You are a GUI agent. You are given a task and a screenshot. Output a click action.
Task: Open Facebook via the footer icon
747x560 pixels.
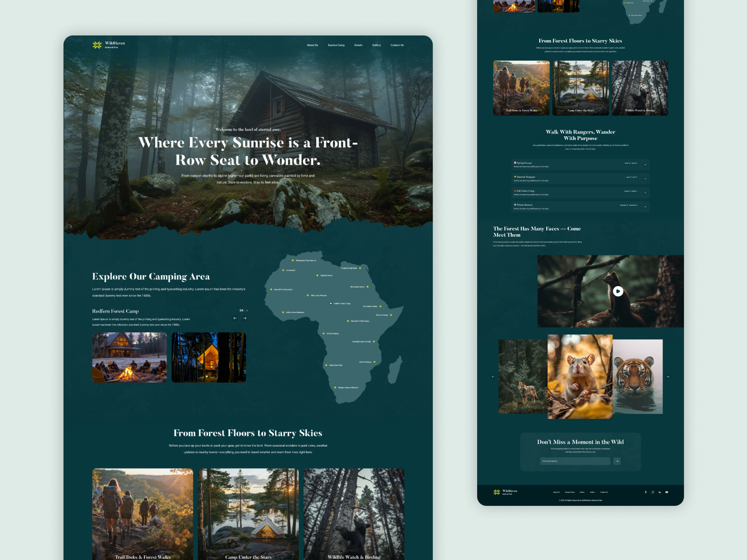click(x=646, y=492)
